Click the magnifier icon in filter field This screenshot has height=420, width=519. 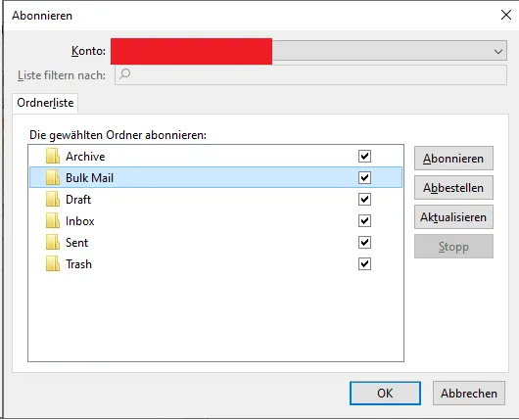point(124,73)
